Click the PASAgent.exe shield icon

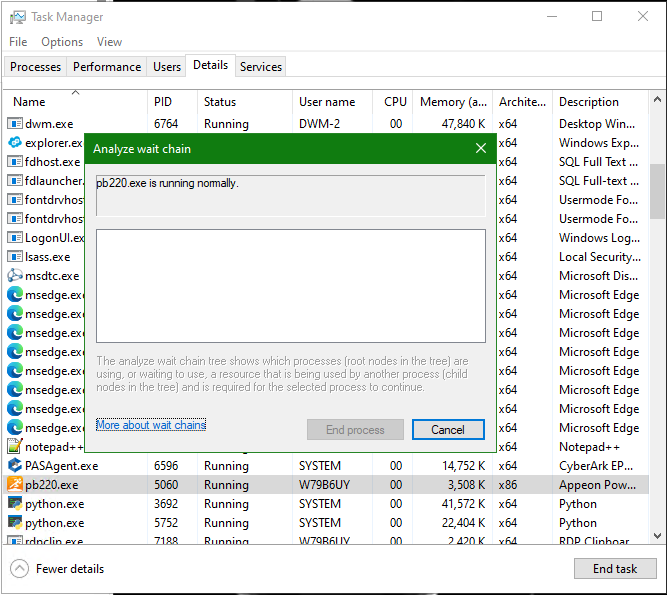(15, 466)
